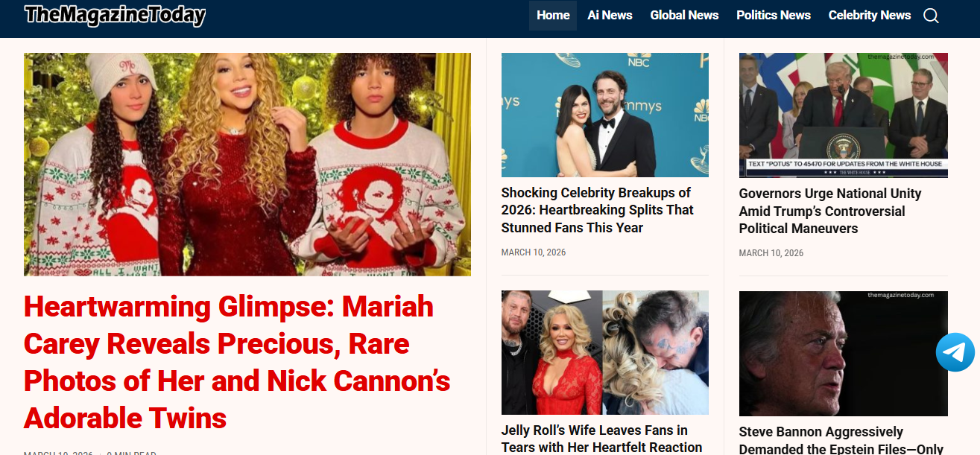Click the Trump podium press conference thumbnail
Screen dimensions: 980x455
[844, 115]
